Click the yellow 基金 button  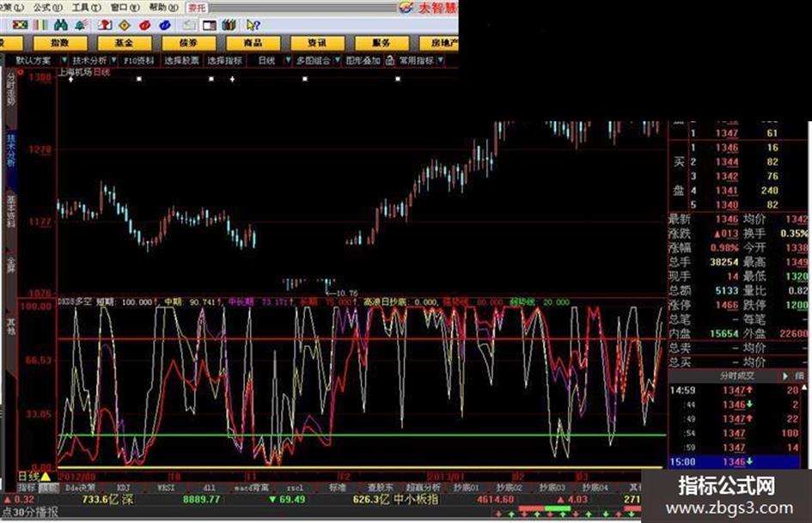124,42
